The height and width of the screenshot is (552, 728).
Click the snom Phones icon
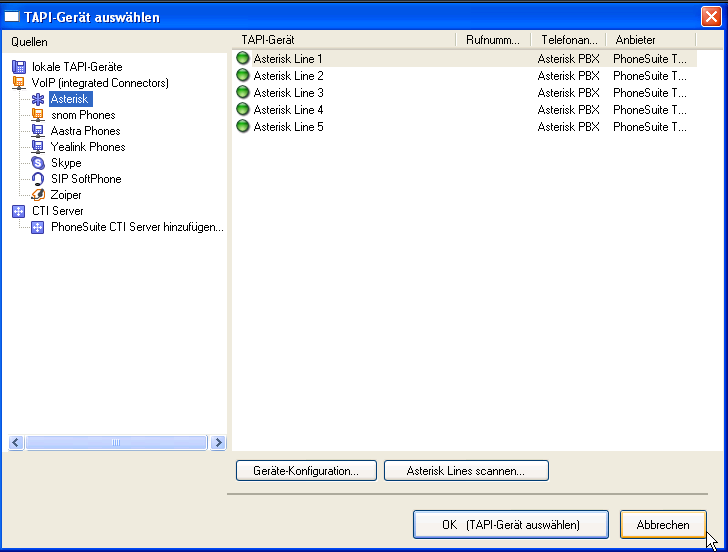38,115
